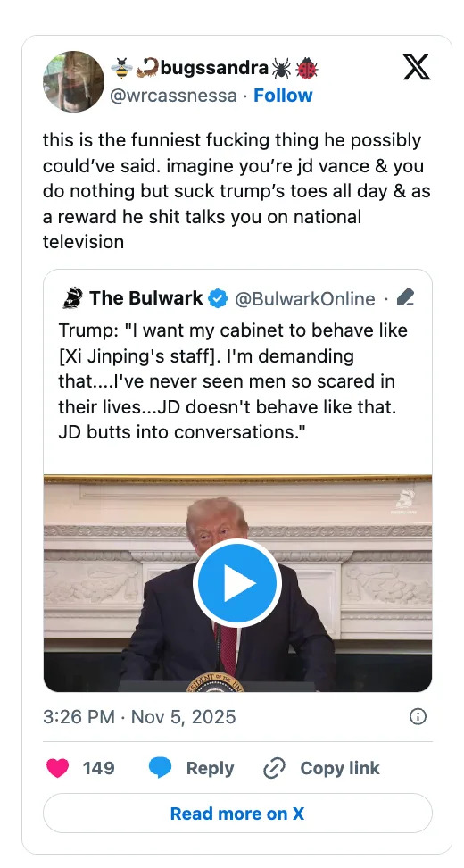
Task: Click the reply speech bubble icon
Action: click(x=161, y=768)
